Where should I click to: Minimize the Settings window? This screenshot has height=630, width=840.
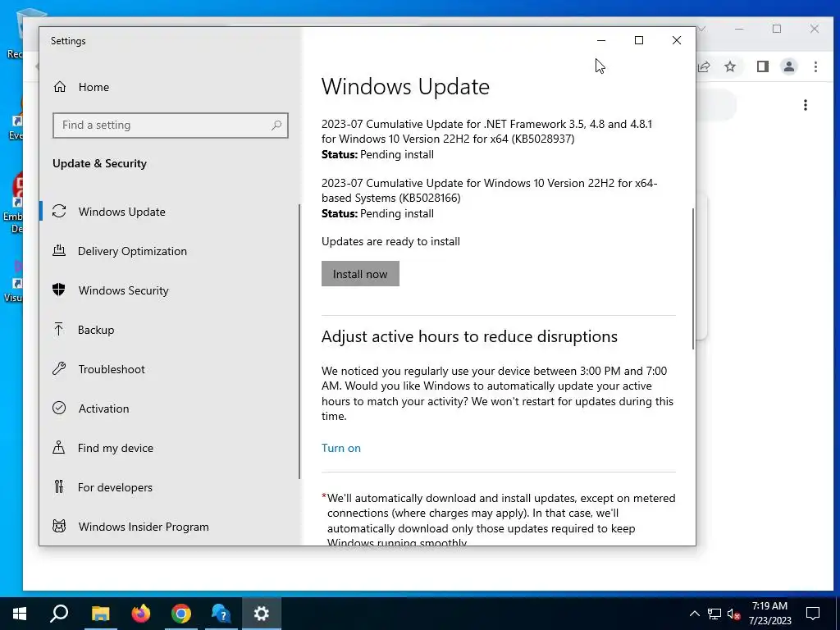601,40
